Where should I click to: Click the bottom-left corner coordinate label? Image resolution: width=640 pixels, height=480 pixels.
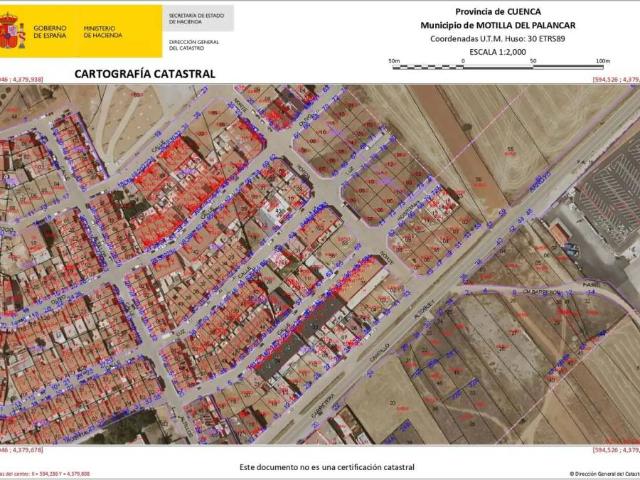point(21,450)
